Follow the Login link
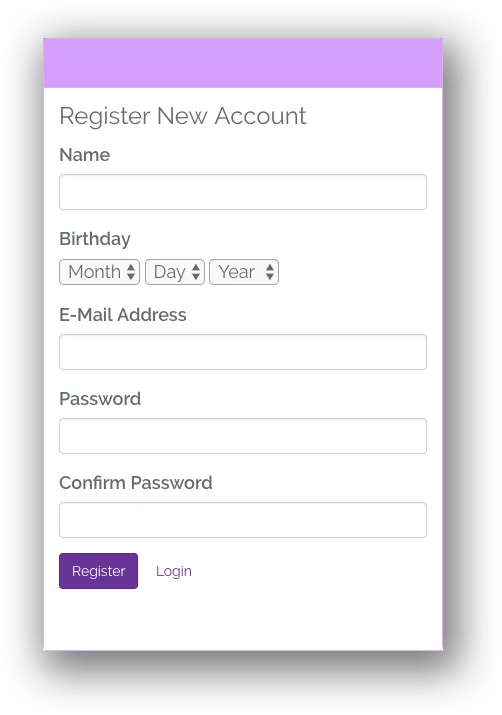Viewport: 502px width, 715px height. (x=174, y=571)
